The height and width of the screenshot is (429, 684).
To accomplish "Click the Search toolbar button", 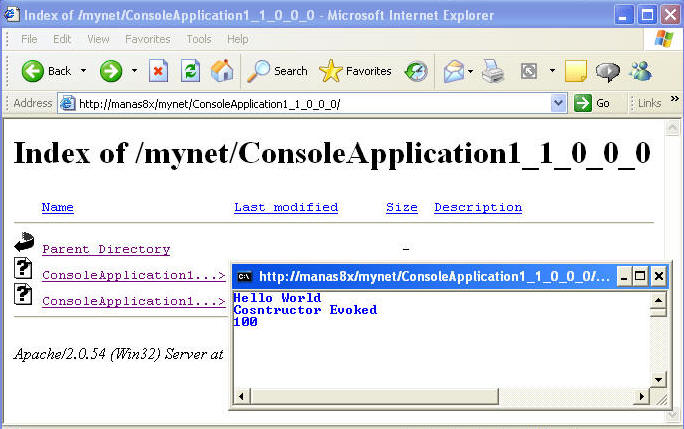I will 278,71.
